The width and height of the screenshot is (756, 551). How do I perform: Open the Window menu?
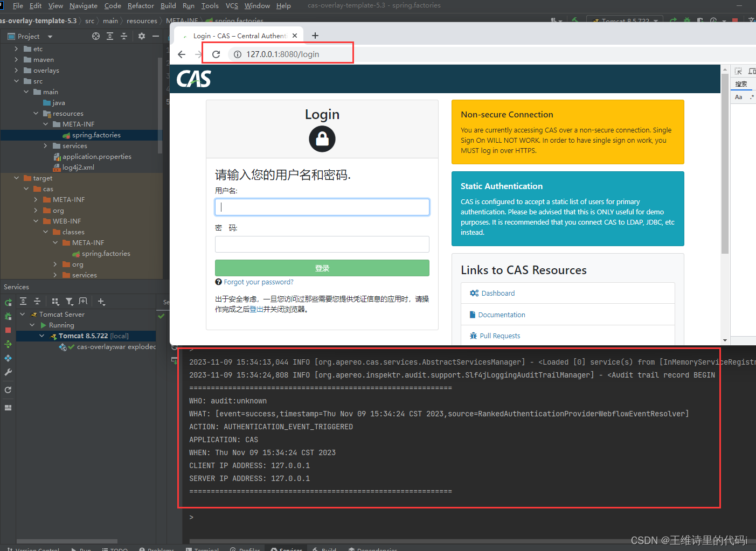[257, 5]
